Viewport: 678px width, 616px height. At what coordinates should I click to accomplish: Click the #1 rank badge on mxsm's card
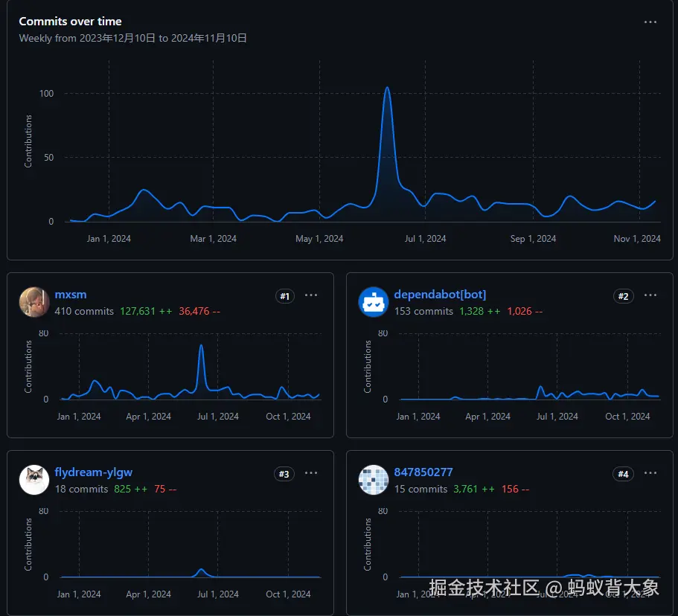pyautogui.click(x=284, y=296)
